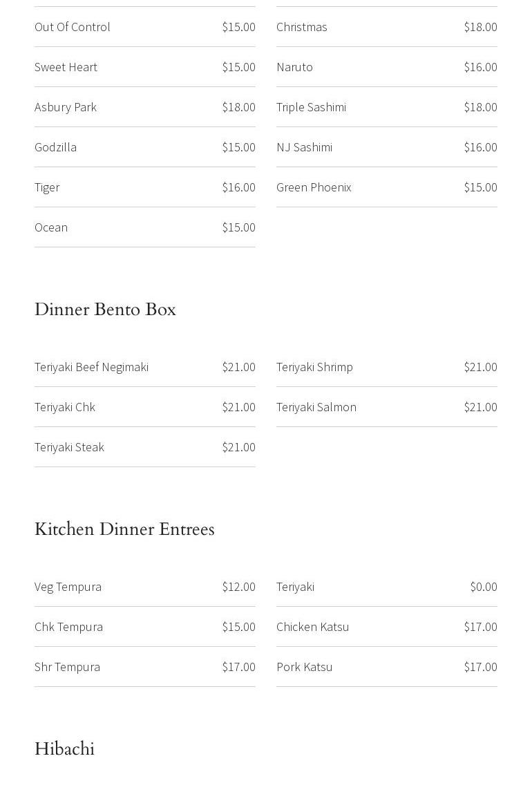This screenshot has width=532, height=792.
Task: Click the Pork Katsu entree
Action: pos(305,667)
